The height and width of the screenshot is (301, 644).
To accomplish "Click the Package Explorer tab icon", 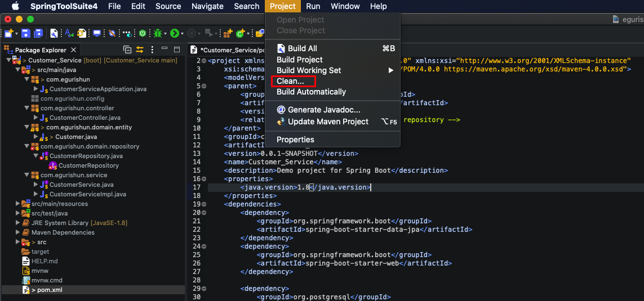I will pyautogui.click(x=8, y=50).
